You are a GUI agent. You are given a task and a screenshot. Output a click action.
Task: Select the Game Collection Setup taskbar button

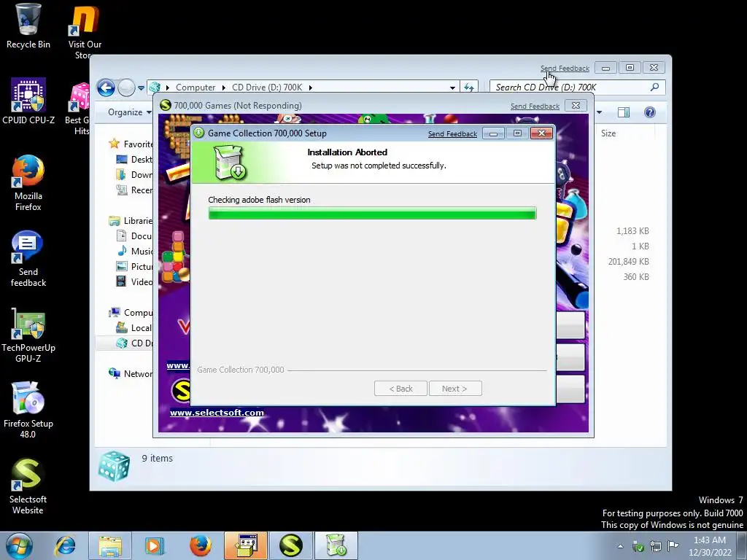click(x=336, y=545)
